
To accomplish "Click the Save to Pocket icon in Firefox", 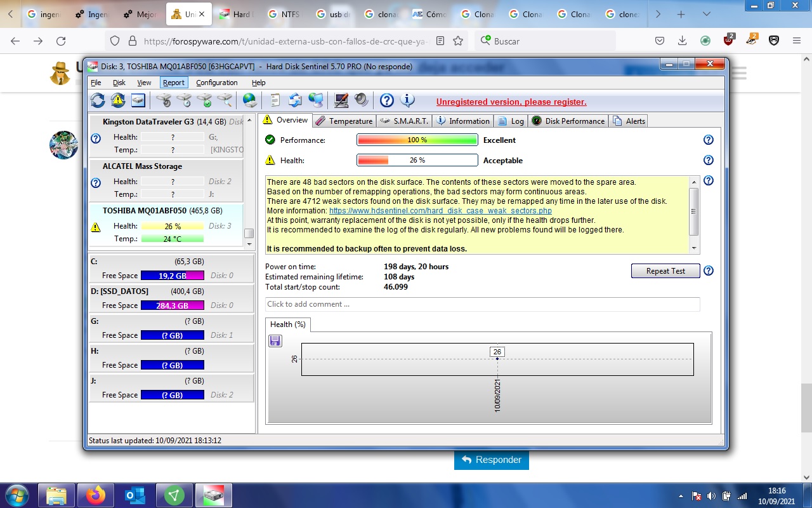I will pos(660,41).
